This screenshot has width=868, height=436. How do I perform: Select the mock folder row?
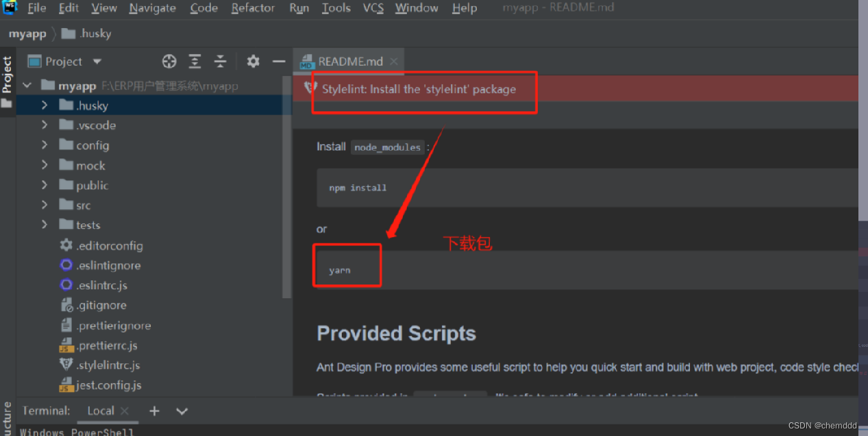150,165
